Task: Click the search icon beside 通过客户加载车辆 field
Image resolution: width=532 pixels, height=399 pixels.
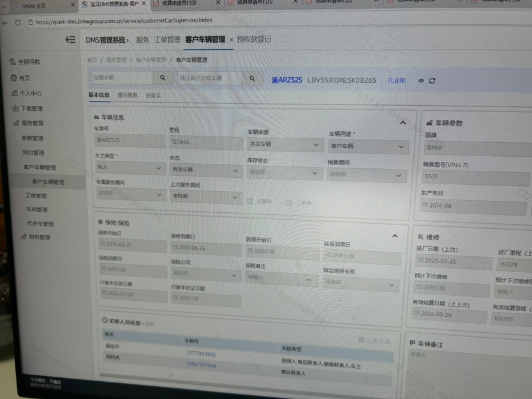Action: tap(252, 78)
